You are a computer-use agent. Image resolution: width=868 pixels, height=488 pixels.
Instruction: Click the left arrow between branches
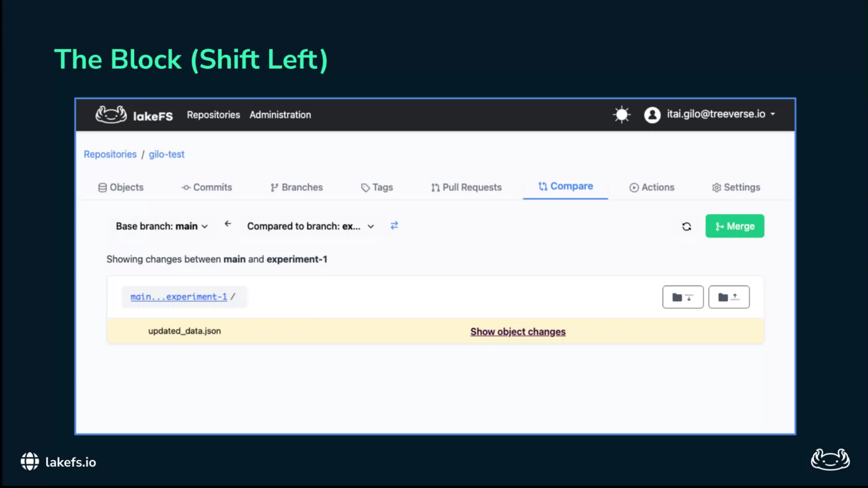coord(228,224)
